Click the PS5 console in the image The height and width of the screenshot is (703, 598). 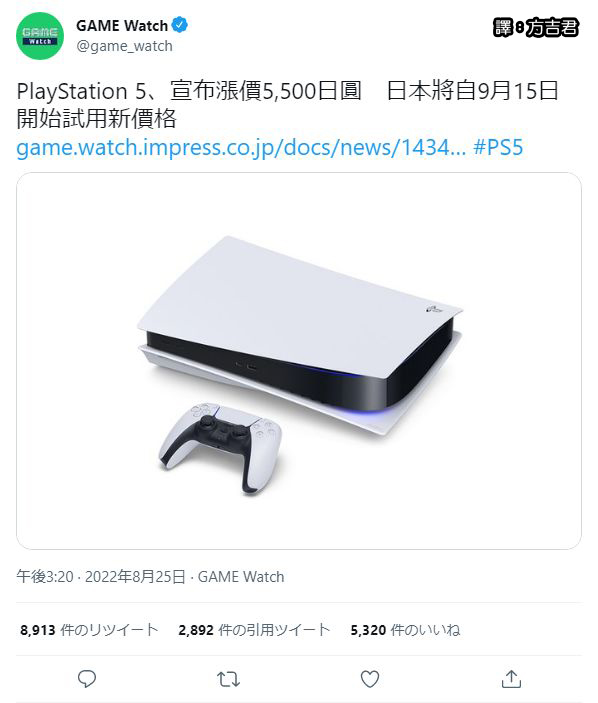coord(299,334)
